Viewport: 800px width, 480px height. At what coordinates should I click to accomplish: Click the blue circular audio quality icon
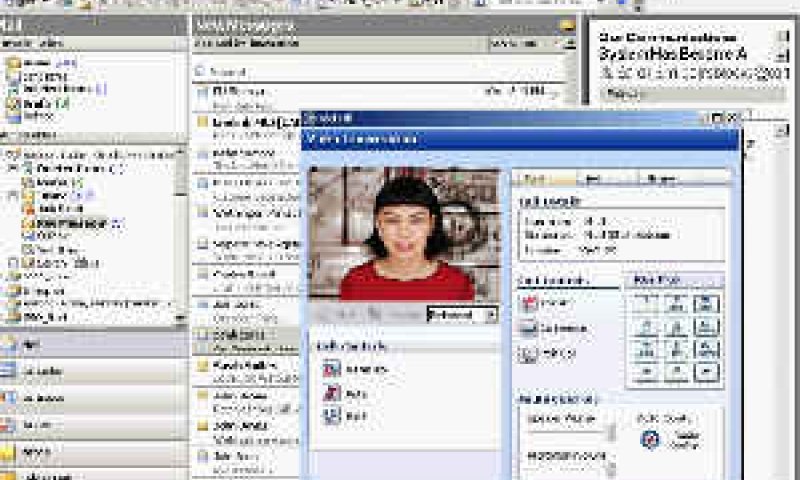point(651,440)
